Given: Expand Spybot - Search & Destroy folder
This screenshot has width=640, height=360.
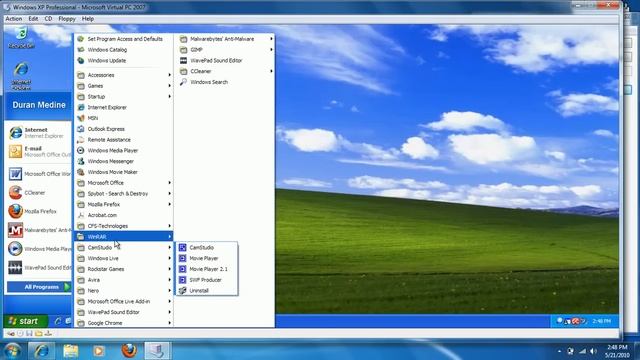Looking at the screenshot, I should point(124,193).
